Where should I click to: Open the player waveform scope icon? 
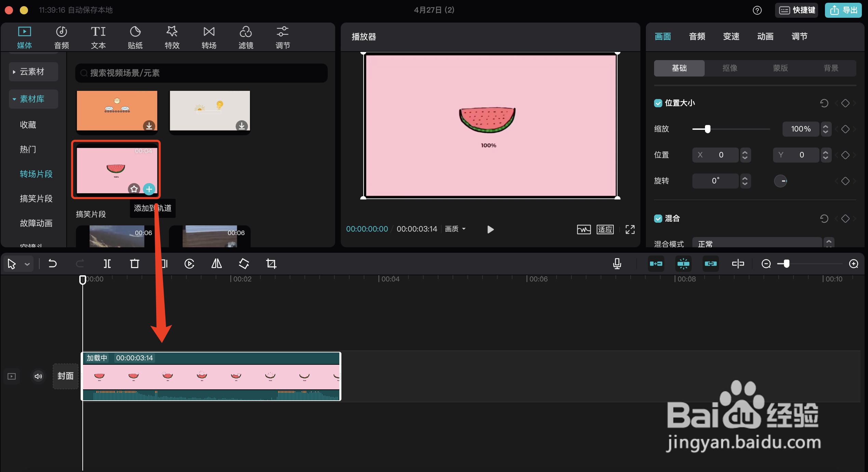tap(584, 229)
